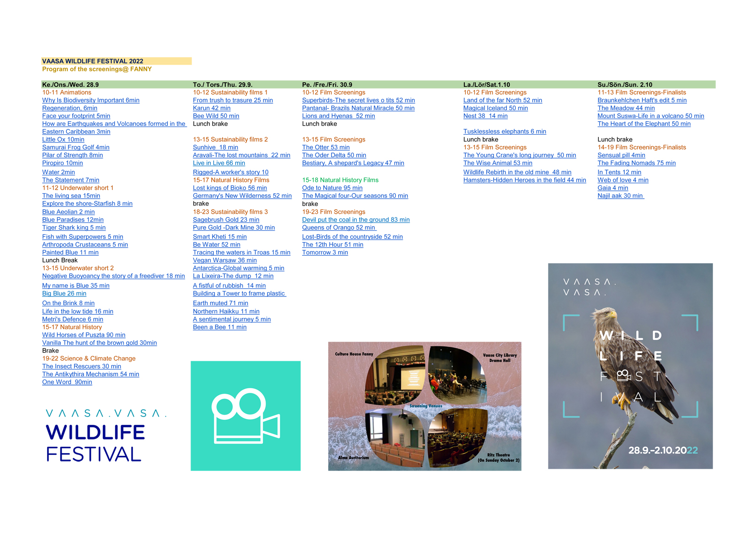
Task: Open 'Queens of Orango 52 min' link
Action: pos(338,227)
